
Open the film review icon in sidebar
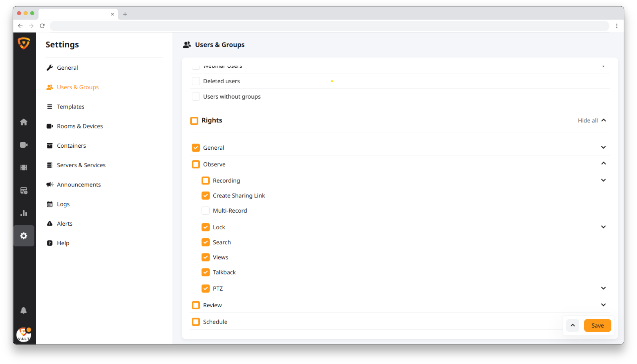point(24,168)
